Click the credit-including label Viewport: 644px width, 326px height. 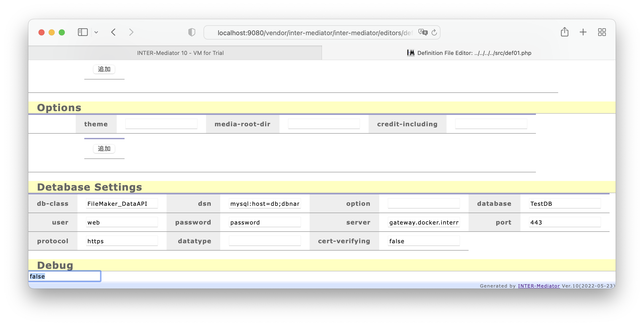407,124
